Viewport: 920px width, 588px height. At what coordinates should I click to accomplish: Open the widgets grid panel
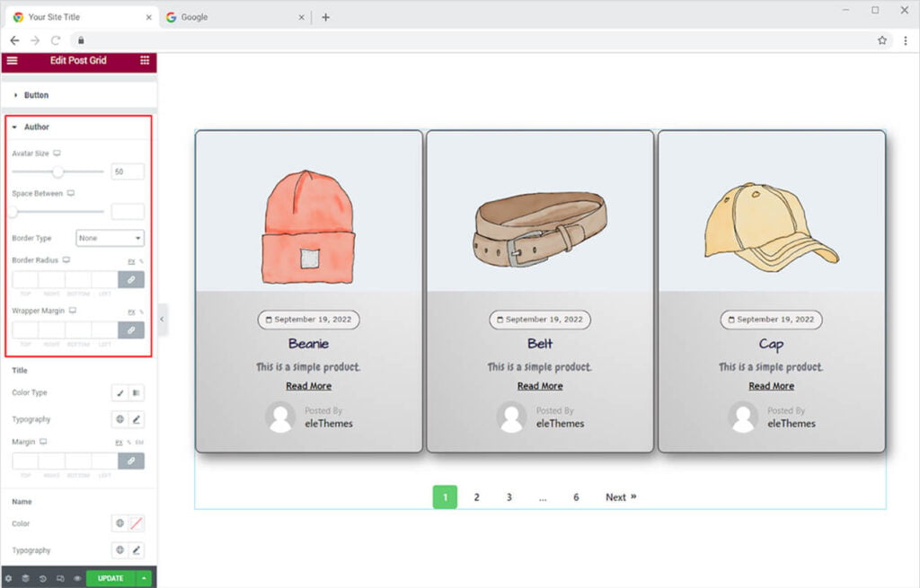coord(145,60)
